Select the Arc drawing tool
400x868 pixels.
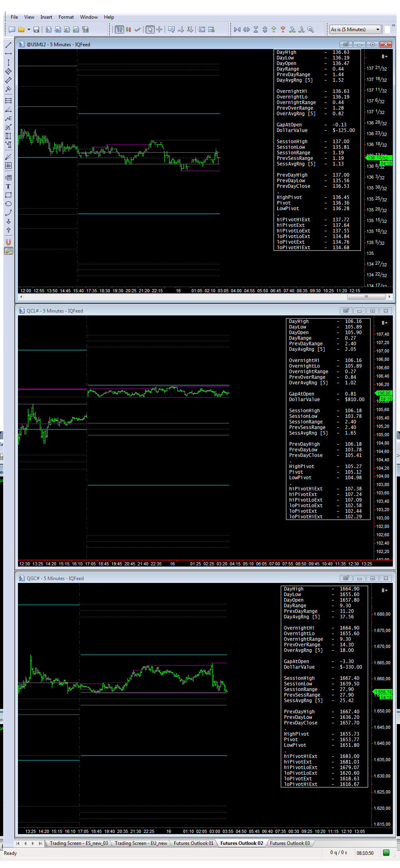8,213
